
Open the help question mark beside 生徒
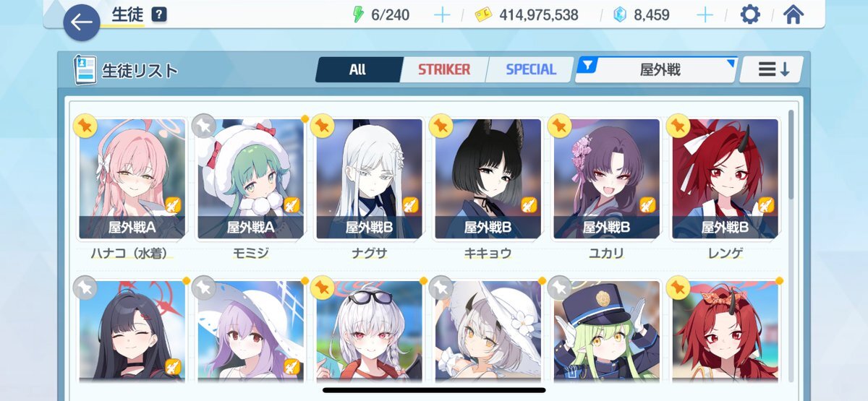[159, 14]
